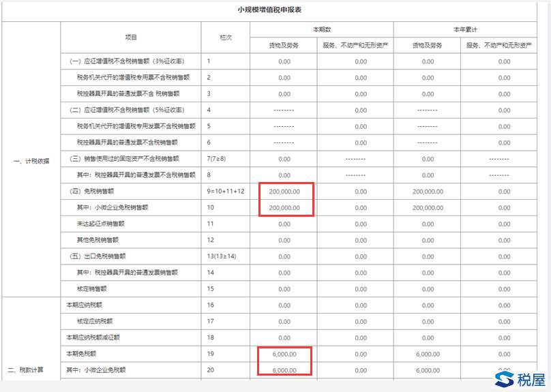Click "--------" in row 4, 本期数 货物及劳务

[x=284, y=110]
